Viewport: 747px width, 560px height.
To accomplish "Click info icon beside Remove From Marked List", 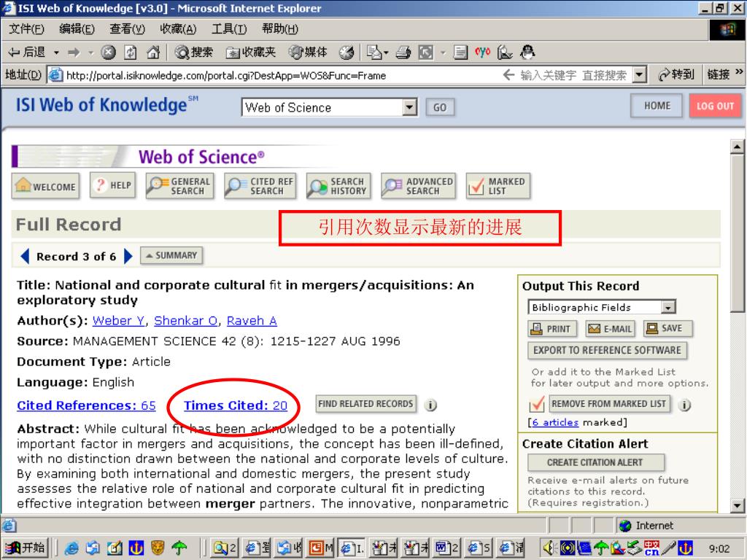I will 684,405.
